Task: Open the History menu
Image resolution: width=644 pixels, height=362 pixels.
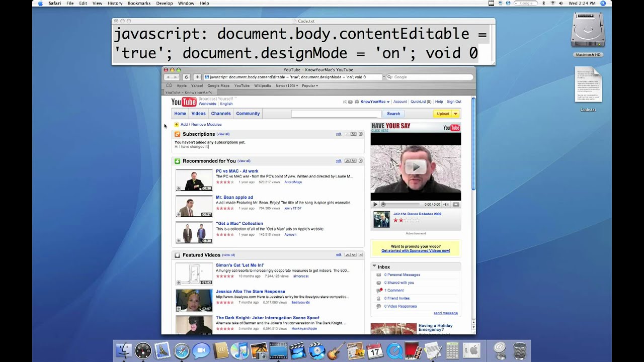Action: point(115,3)
